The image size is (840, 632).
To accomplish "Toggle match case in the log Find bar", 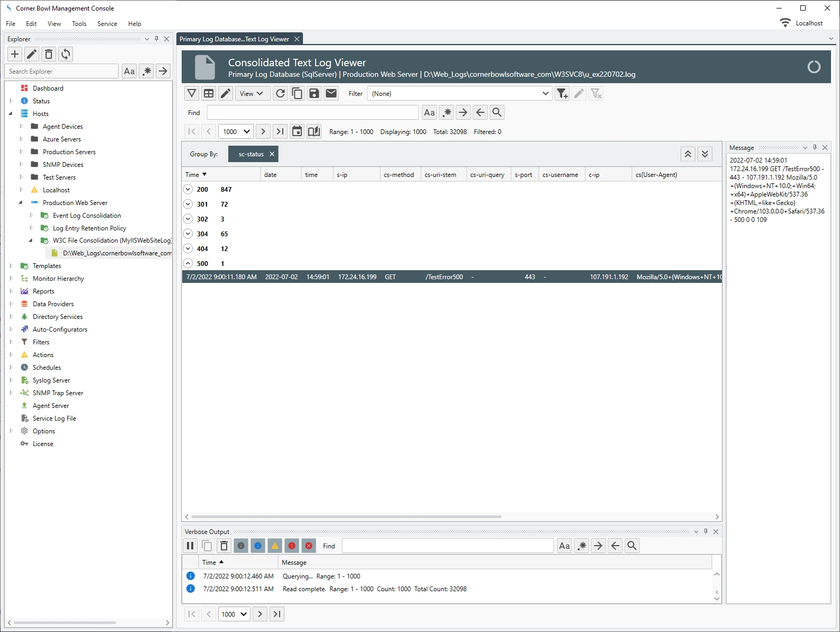I will point(429,112).
